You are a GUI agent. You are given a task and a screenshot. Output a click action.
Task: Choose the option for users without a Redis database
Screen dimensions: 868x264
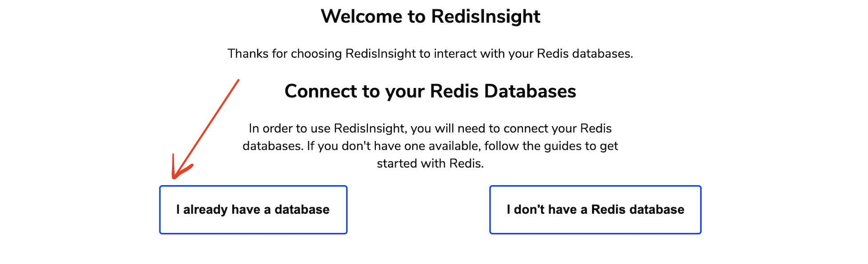coord(595,209)
